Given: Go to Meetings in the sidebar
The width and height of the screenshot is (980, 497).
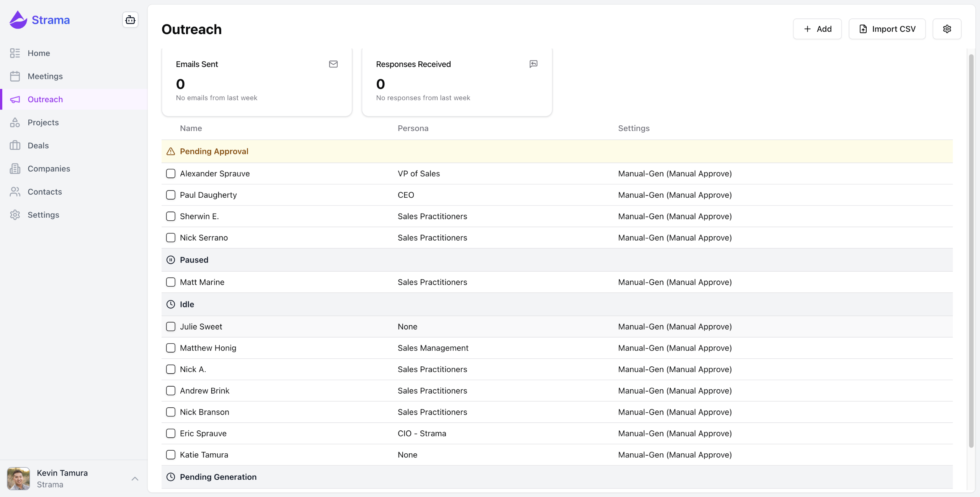Looking at the screenshot, I should pos(45,76).
